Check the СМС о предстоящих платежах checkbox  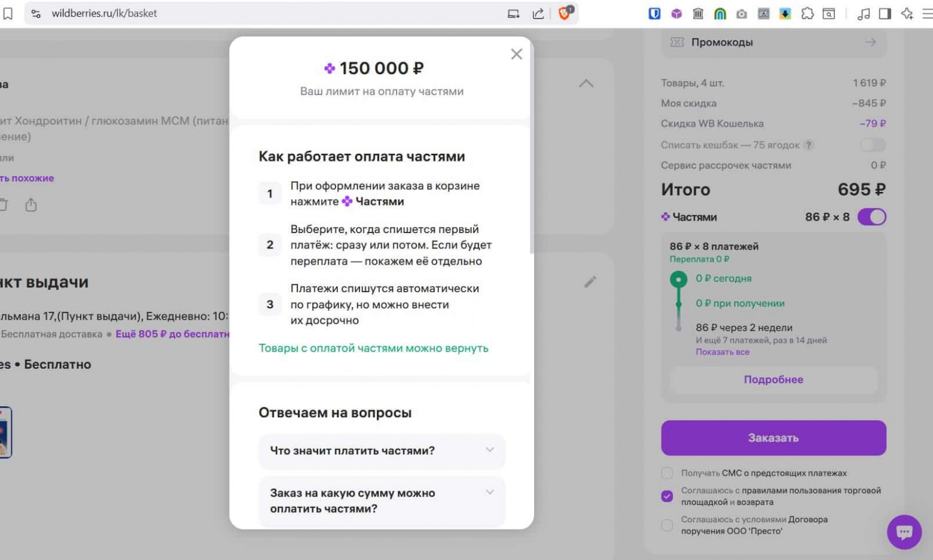point(667,473)
